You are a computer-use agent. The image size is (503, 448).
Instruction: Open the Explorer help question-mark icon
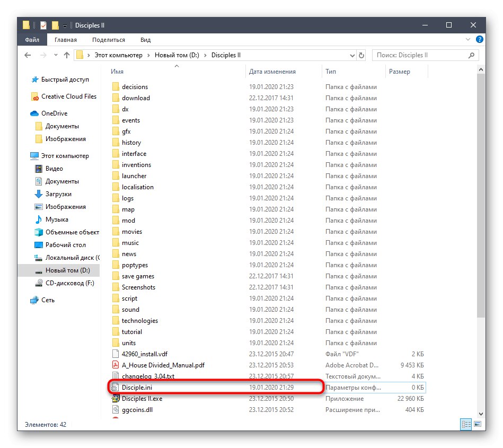coord(479,39)
